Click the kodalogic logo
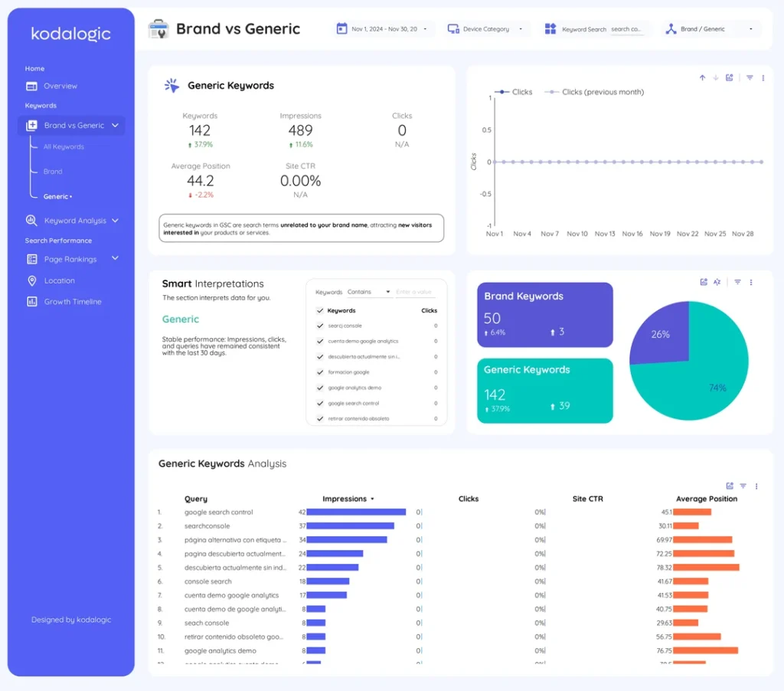Image resolution: width=784 pixels, height=691 pixels. tap(70, 34)
